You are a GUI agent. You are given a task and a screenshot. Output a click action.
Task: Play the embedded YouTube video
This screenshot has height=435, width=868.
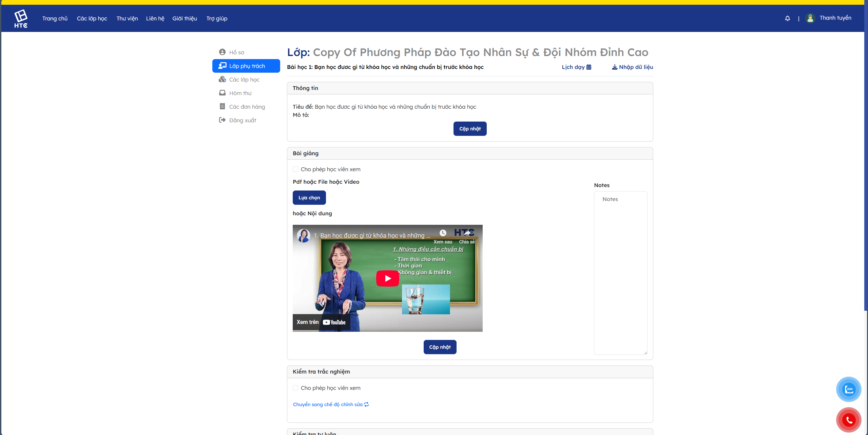(x=387, y=278)
